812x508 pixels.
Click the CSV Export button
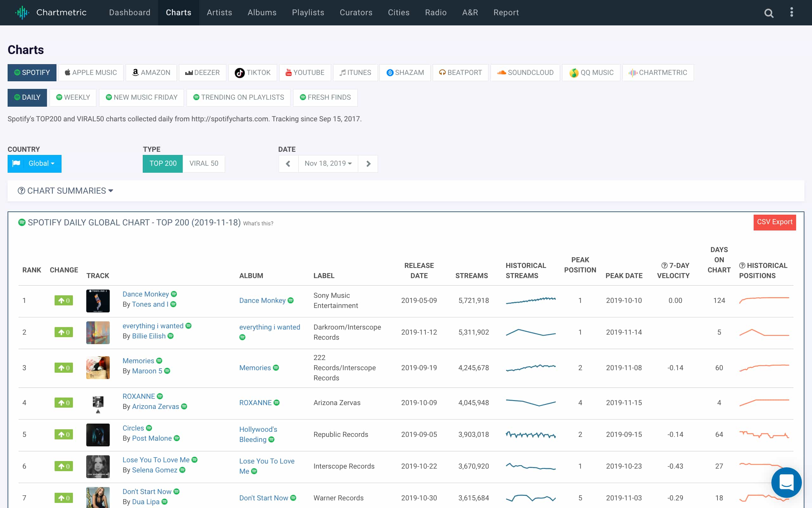[x=775, y=222]
